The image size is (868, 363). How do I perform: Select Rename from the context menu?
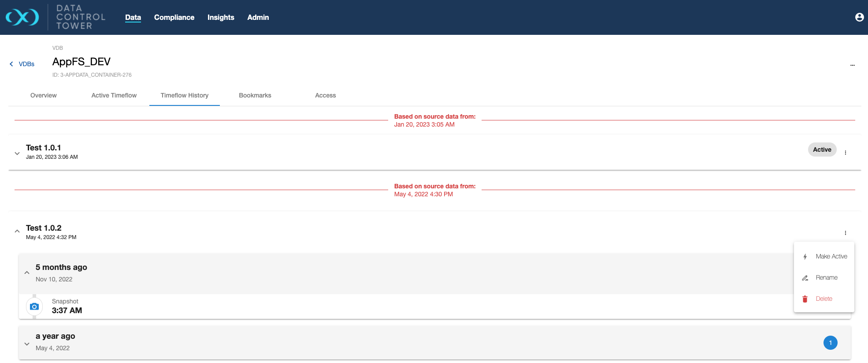pos(826,277)
